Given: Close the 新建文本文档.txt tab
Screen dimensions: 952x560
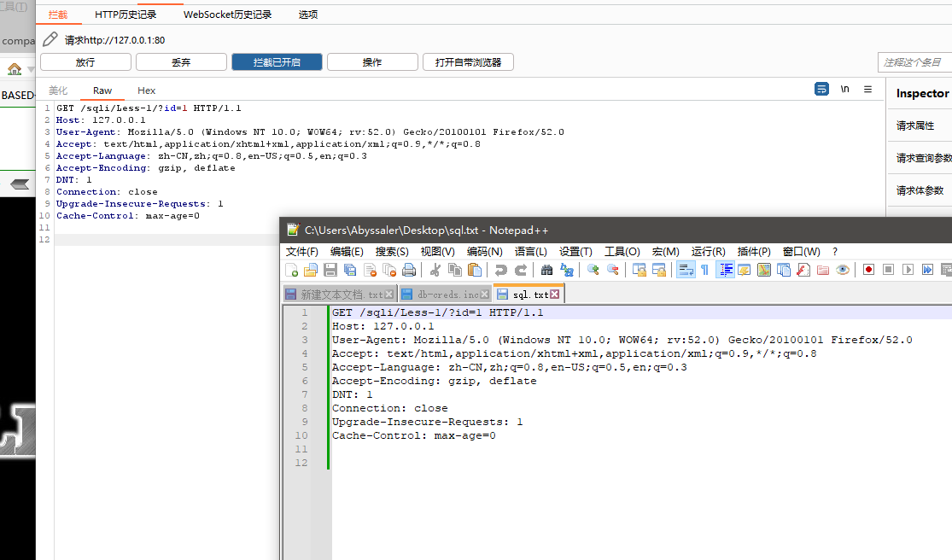Looking at the screenshot, I should [389, 295].
